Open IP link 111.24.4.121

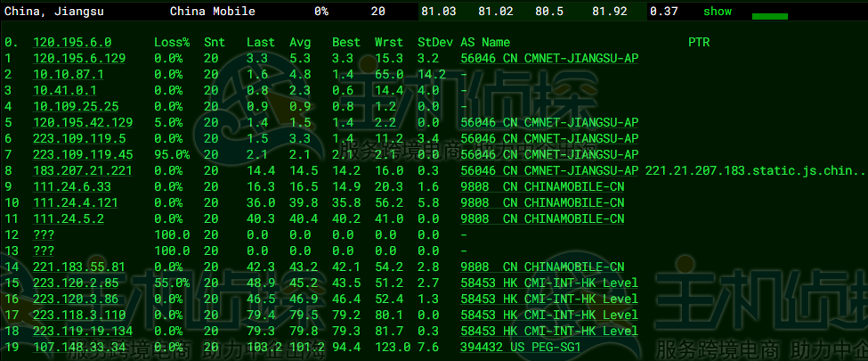(x=76, y=203)
